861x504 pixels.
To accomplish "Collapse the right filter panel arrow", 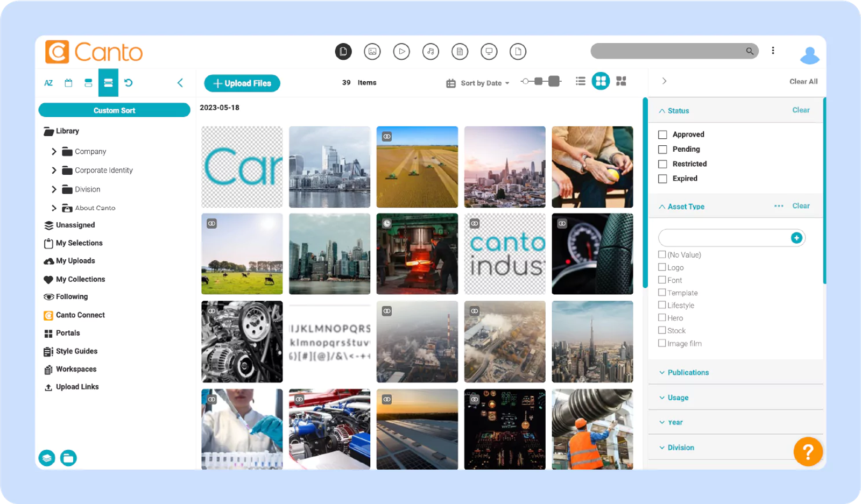I will tap(664, 81).
